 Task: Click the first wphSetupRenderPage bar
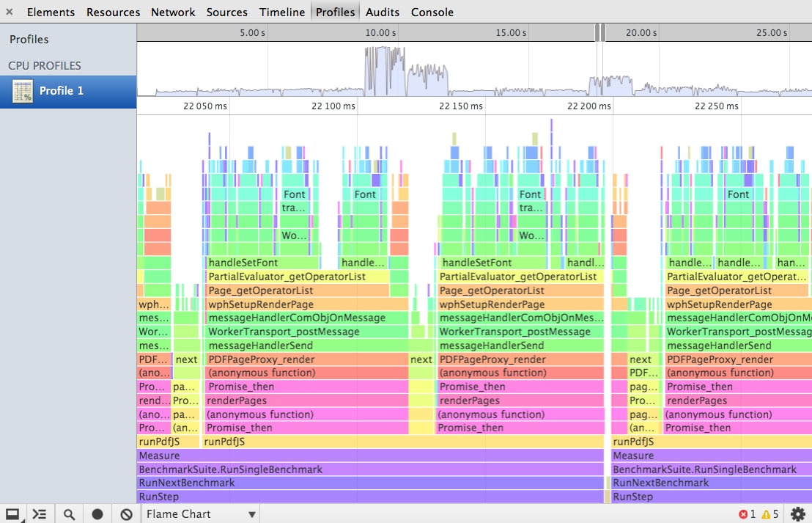coord(306,304)
